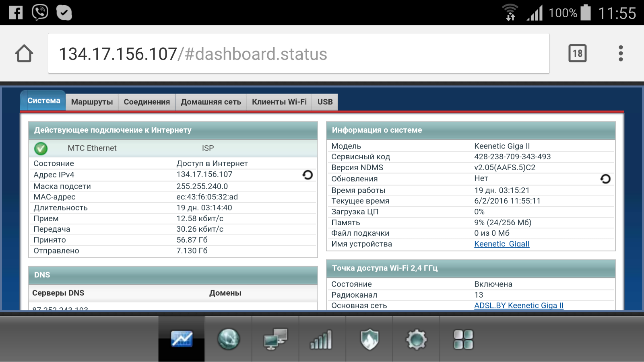The image size is (644, 362).
Task: Open the browser home page icon
Action: [x=24, y=53]
